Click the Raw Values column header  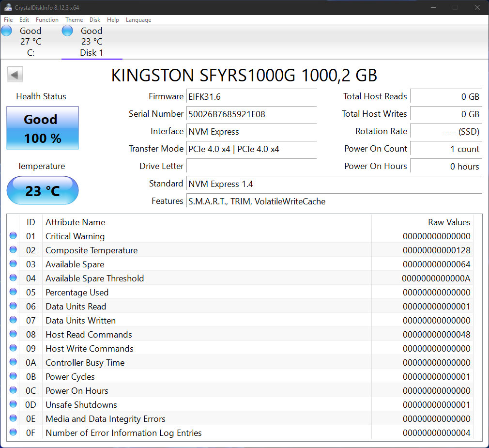(422, 222)
